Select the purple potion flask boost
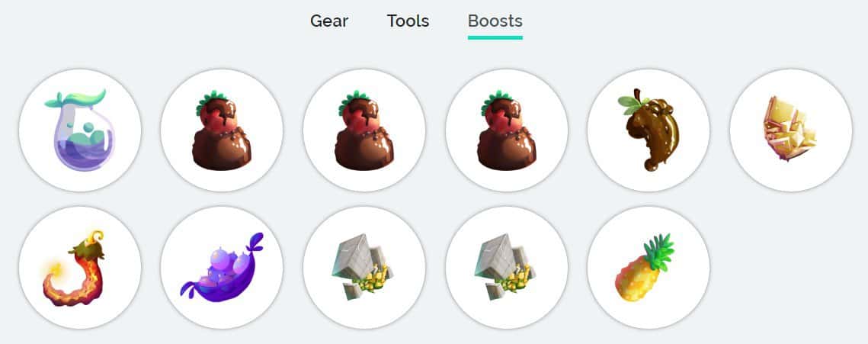This screenshot has height=344, width=868. point(80,130)
